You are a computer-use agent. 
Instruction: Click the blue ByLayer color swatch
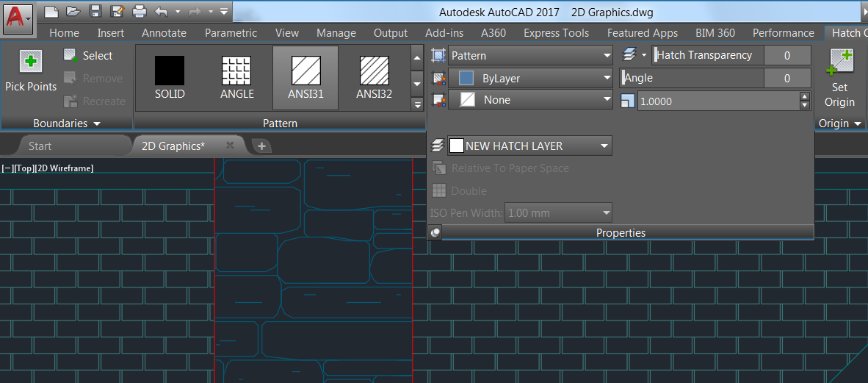(466, 78)
